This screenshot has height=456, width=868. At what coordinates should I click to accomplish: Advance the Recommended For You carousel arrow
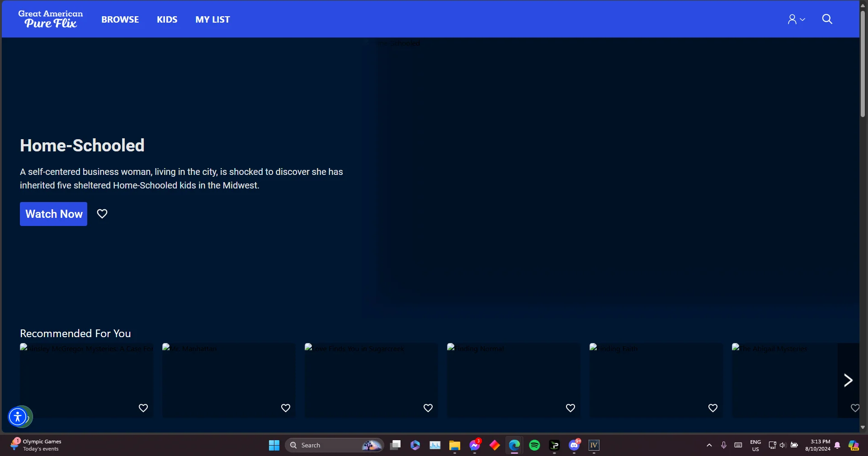(x=848, y=380)
